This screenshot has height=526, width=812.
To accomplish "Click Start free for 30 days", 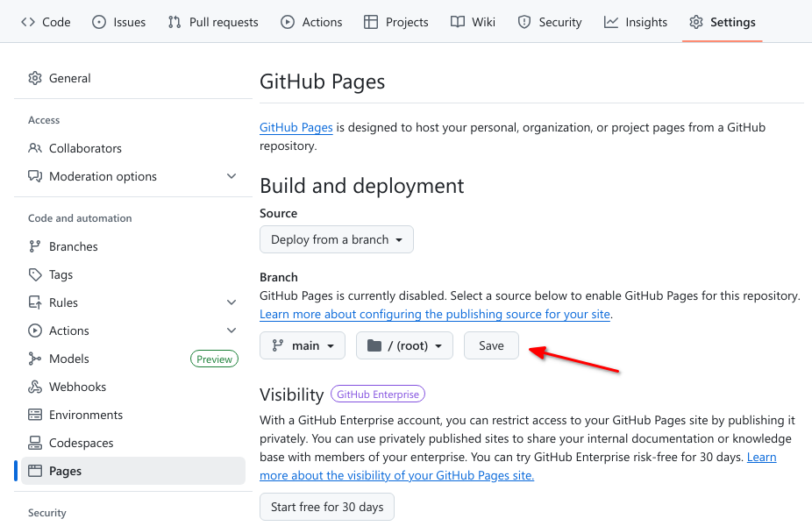I will coord(327,507).
